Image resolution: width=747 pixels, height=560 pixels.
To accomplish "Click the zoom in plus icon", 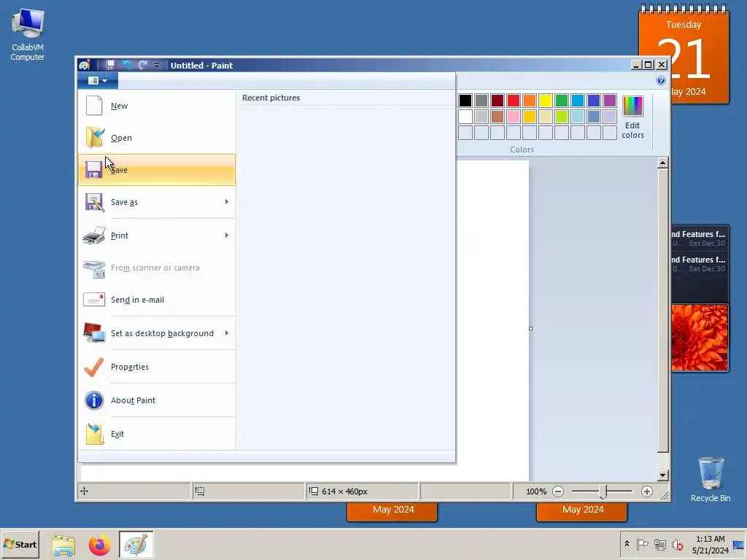I will click(646, 491).
